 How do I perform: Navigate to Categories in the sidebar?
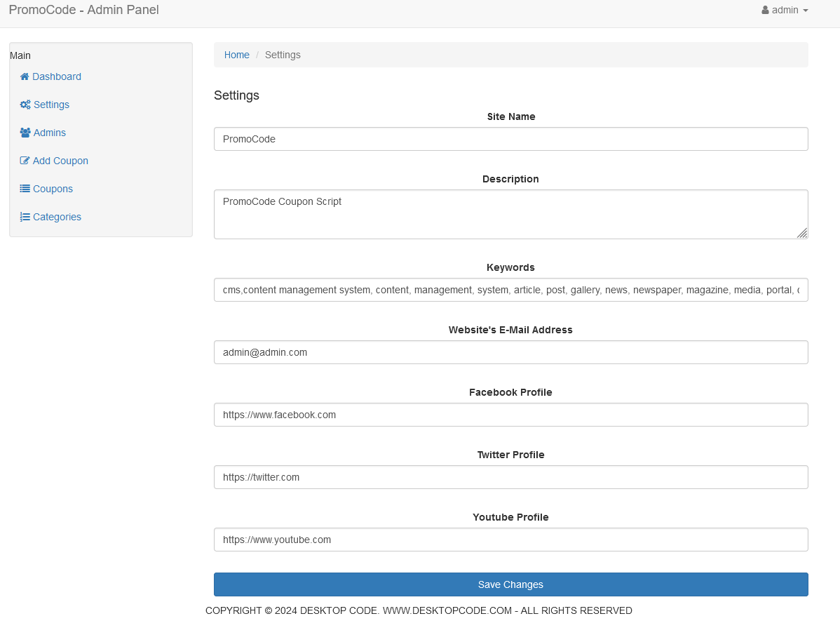point(57,217)
